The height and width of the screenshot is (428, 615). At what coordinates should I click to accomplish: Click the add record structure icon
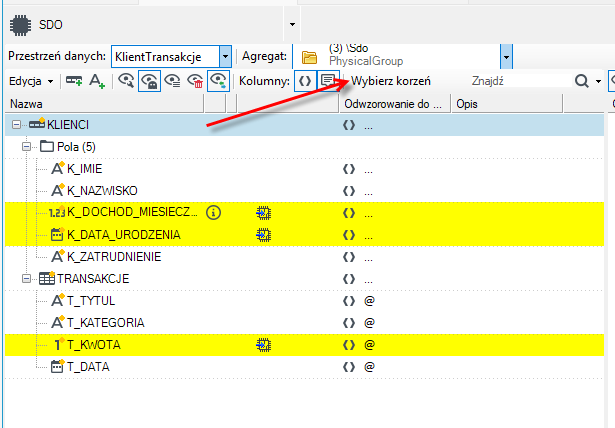pyautogui.click(x=74, y=81)
